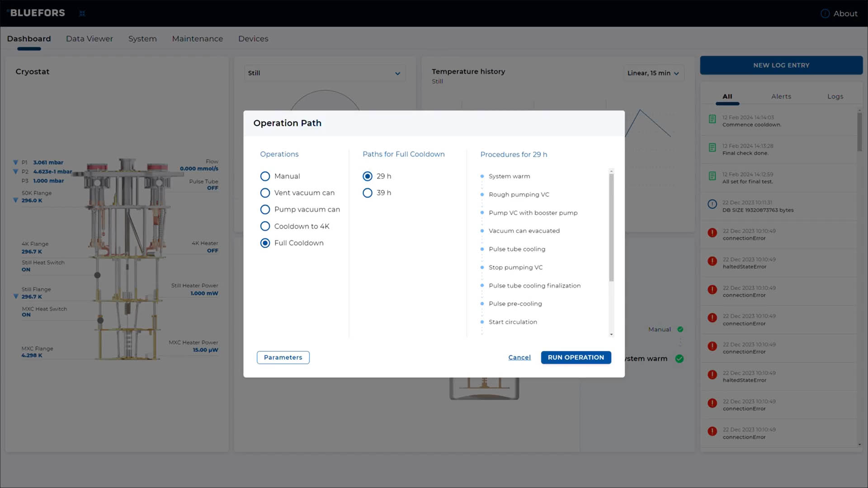868x488 pixels.
Task: Switch to the Alerts tab
Action: [x=781, y=96]
